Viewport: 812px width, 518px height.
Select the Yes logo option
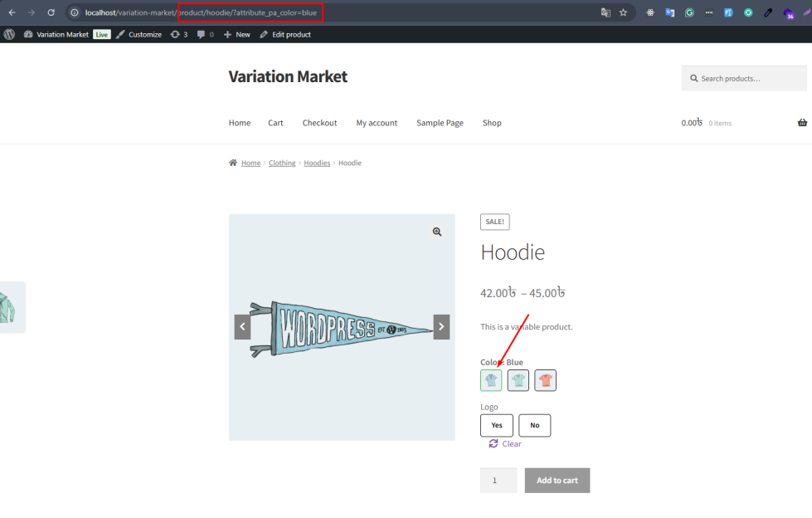click(x=496, y=425)
